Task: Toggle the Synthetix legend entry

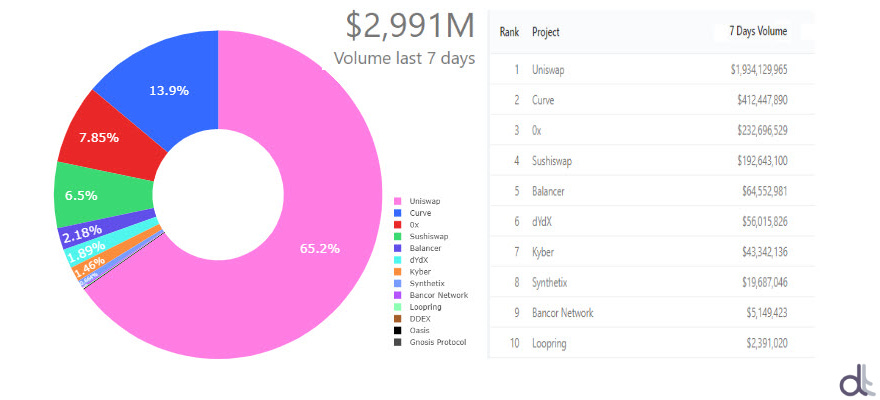Action: tap(420, 283)
